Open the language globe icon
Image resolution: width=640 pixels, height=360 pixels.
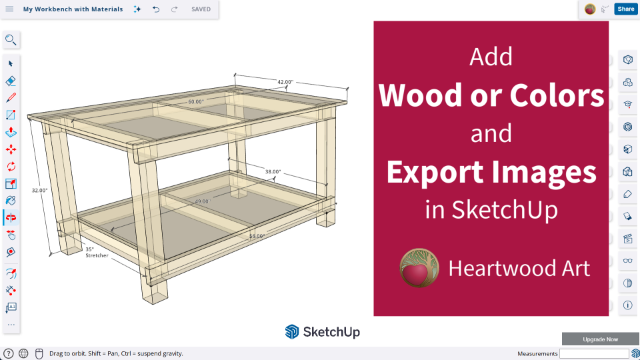coord(24,353)
